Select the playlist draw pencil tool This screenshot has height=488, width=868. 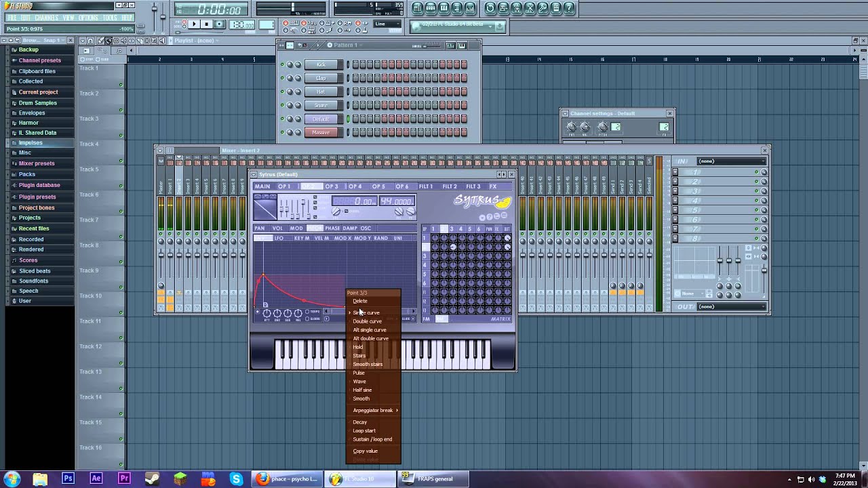(x=101, y=41)
